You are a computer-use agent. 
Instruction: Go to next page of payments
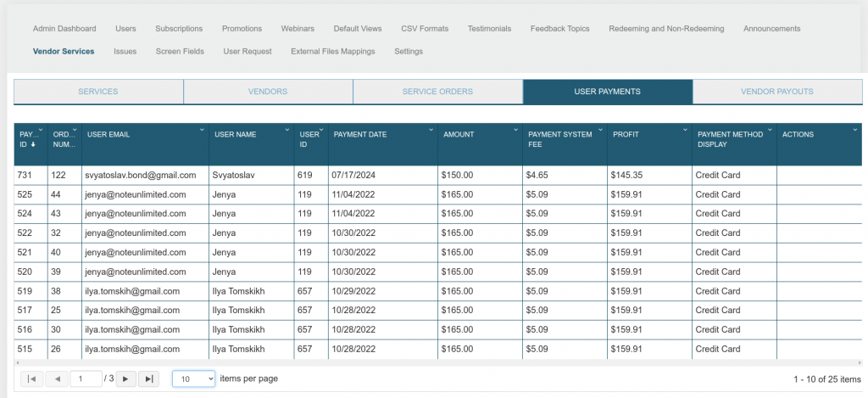pos(125,378)
